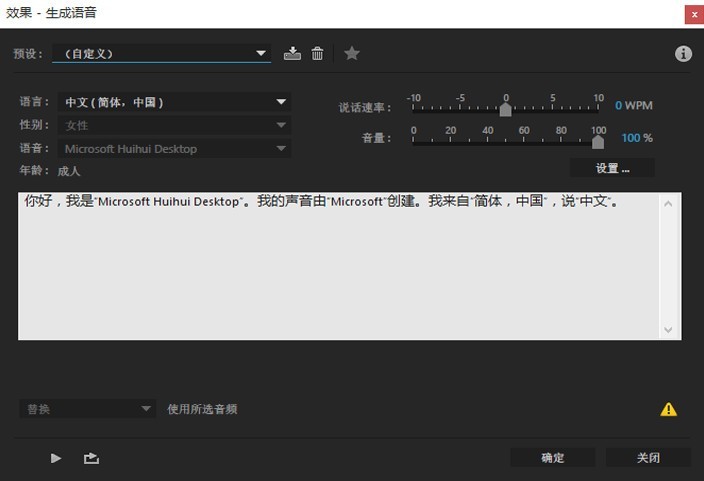Delete preset using the trash can icon
The width and height of the screenshot is (704, 481).
click(x=317, y=53)
